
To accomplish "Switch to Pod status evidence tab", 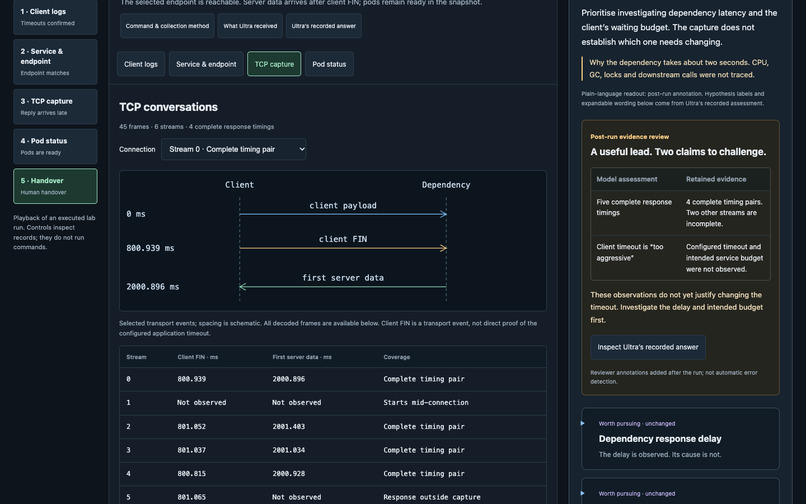I will [x=329, y=64].
